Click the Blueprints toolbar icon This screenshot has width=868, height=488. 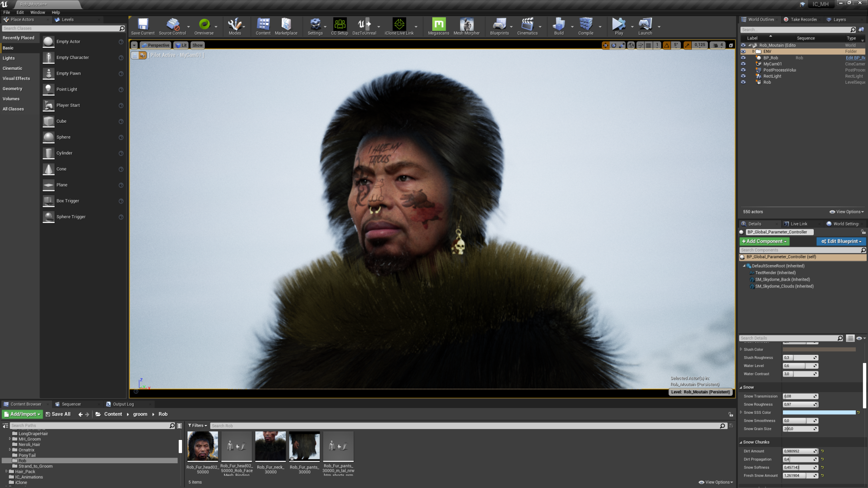pos(500,26)
